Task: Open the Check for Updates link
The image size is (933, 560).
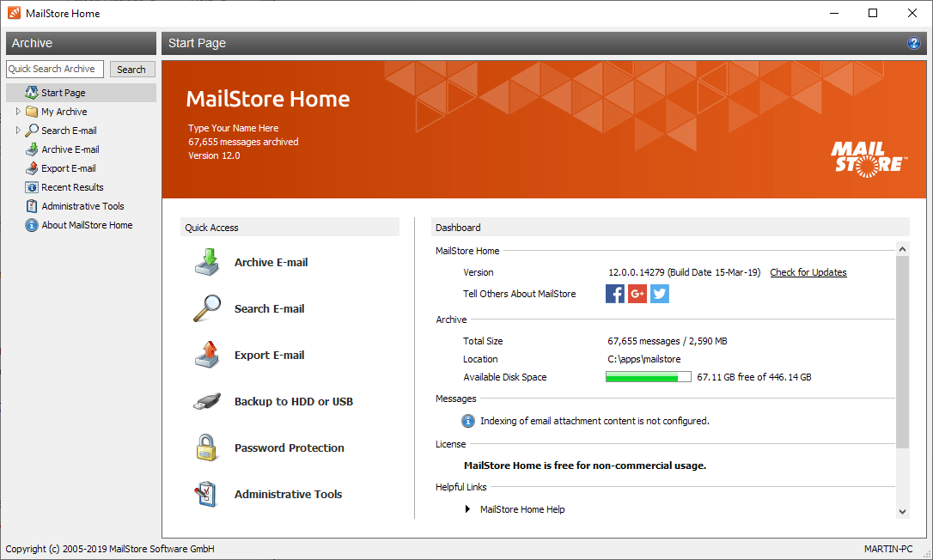Action: pos(808,271)
